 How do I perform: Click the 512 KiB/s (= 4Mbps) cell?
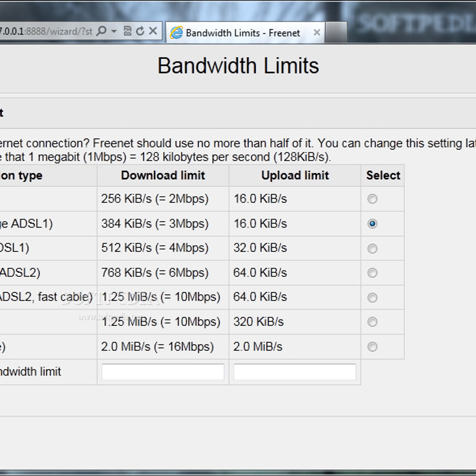[163, 248]
